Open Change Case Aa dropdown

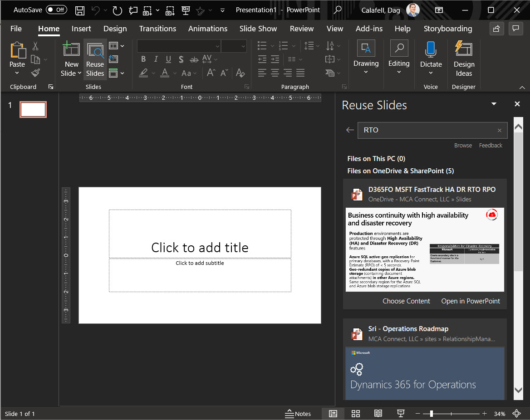pos(189,73)
